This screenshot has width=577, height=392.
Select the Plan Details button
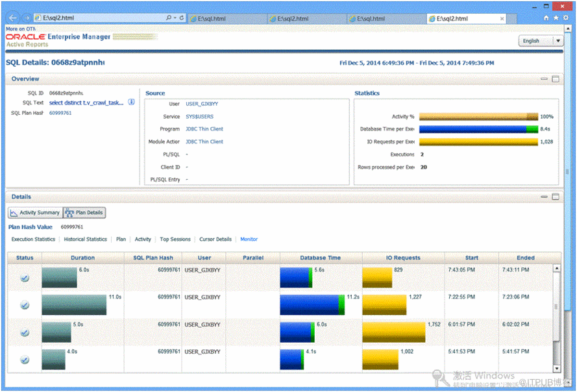pyautogui.click(x=84, y=213)
